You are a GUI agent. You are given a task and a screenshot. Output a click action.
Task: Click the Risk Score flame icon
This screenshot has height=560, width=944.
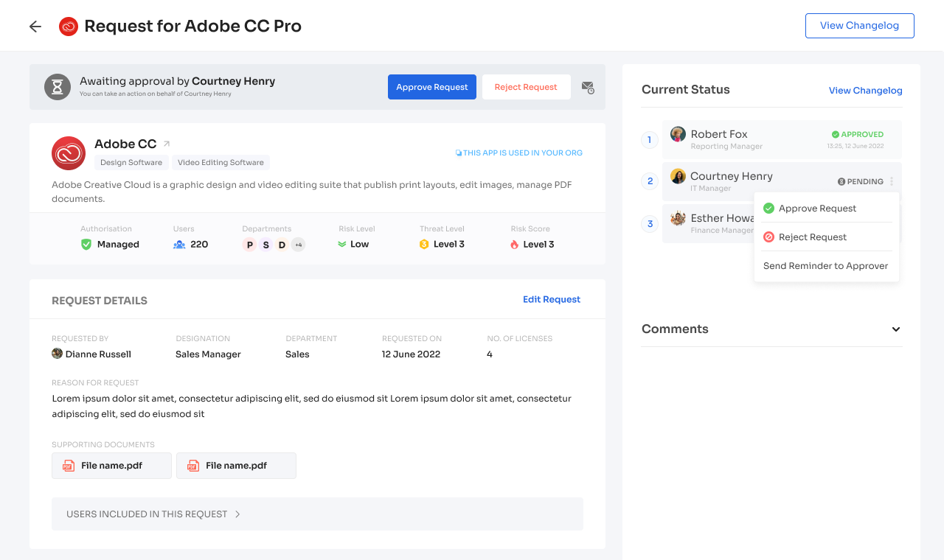click(515, 244)
